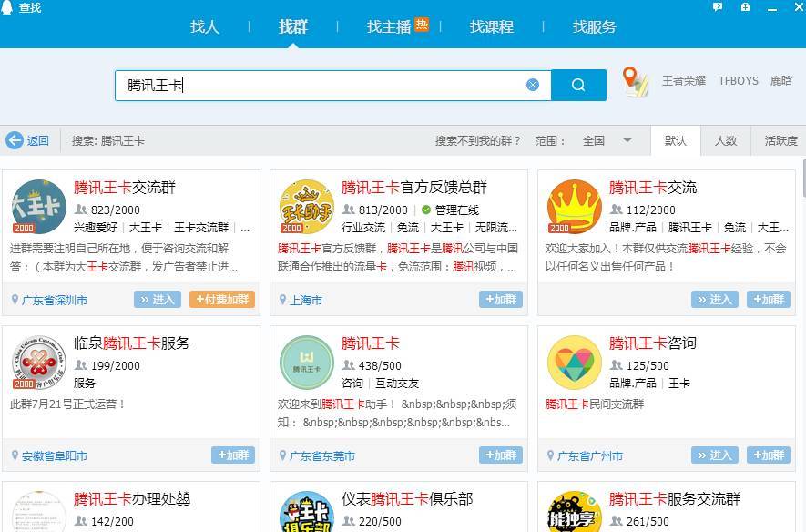The image size is (806, 532).
Task: Click the 搜索不到我的群？ link
Action: click(478, 141)
